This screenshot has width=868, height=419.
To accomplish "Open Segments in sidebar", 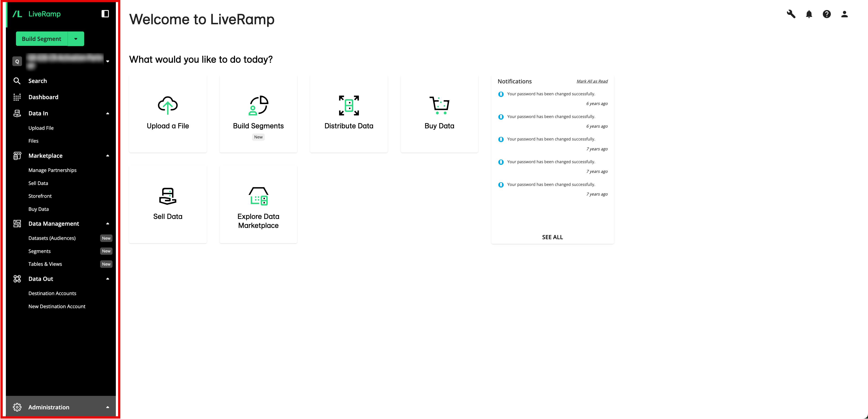I will coord(40,251).
